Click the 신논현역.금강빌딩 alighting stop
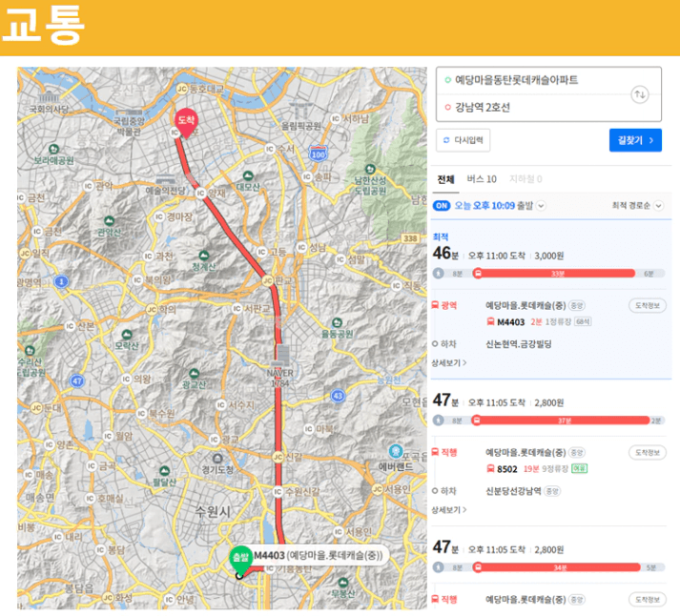The image size is (680, 616). 518,344
